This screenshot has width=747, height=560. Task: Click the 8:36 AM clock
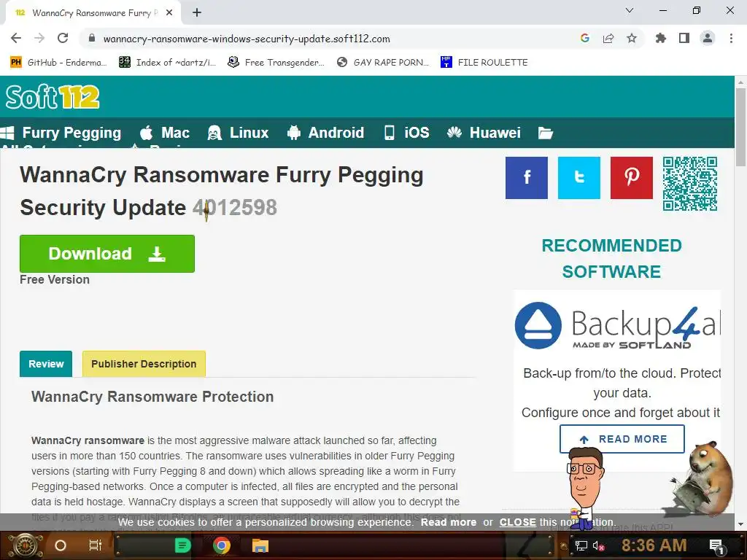(x=654, y=545)
